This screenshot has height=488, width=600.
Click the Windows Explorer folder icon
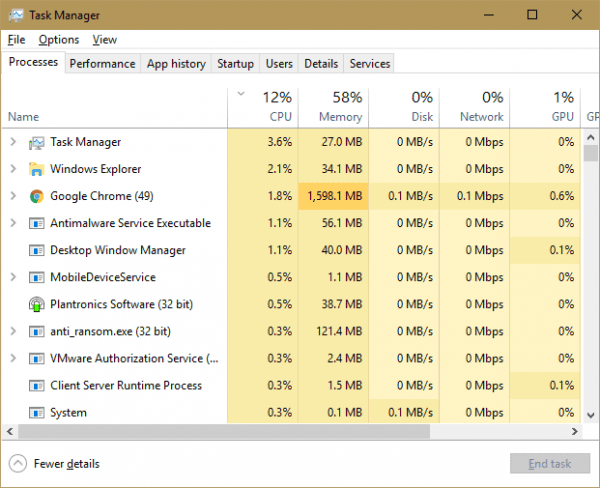pyautogui.click(x=37, y=169)
